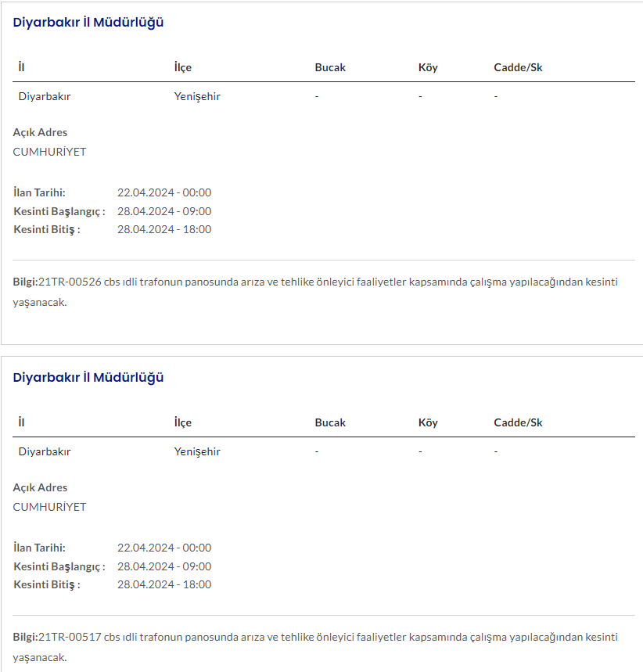Click the İl column header in first card
This screenshot has height=672, width=643.
pyautogui.click(x=22, y=67)
